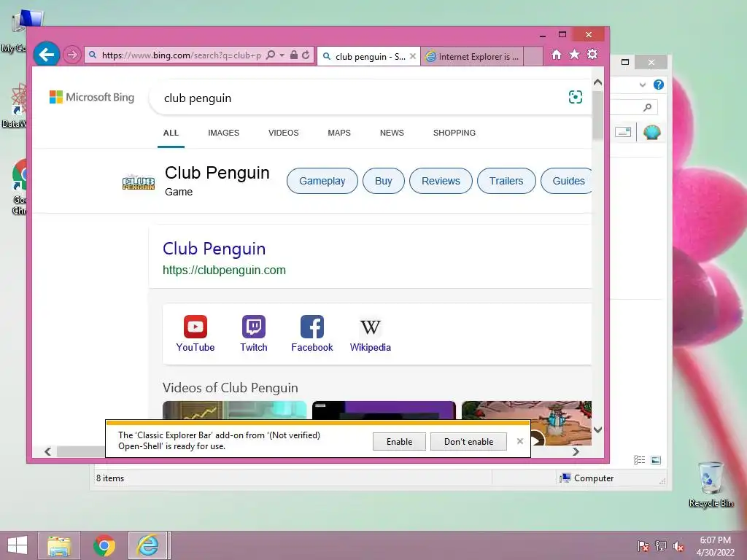Screen dimensions: 747x560
Task: Open the Windows Start button
Action: pyautogui.click(x=18, y=545)
